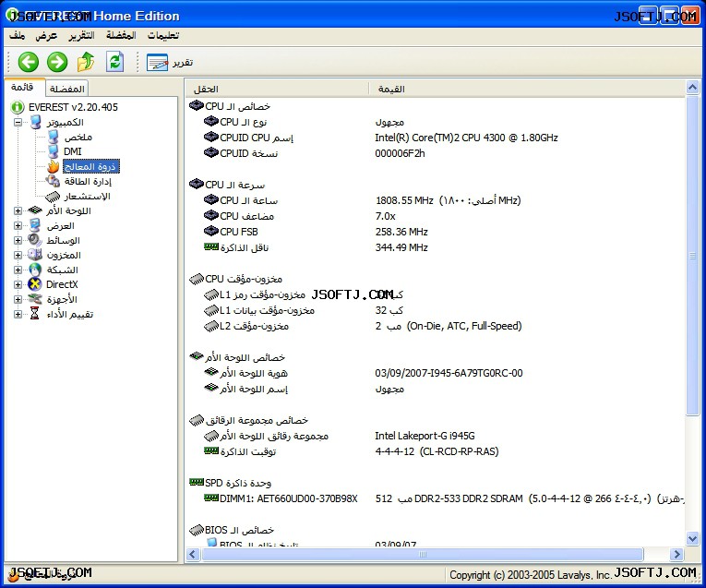Click the memory module icon beside DIMM1
The width and height of the screenshot is (706, 588).
(x=211, y=498)
